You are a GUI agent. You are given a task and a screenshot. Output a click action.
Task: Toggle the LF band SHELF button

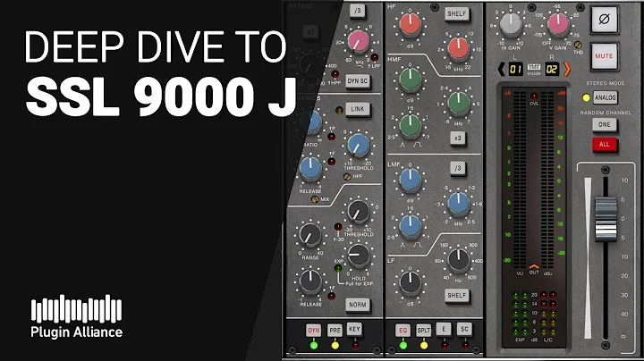457,296
